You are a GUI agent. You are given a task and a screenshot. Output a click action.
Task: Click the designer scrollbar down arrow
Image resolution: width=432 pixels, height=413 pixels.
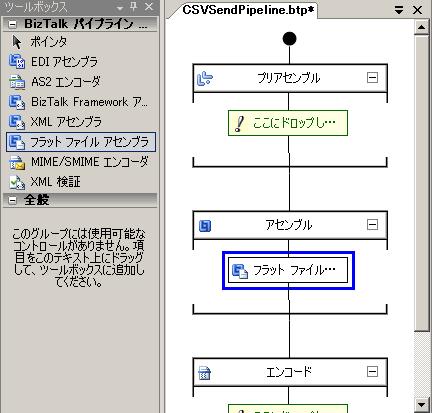421,405
